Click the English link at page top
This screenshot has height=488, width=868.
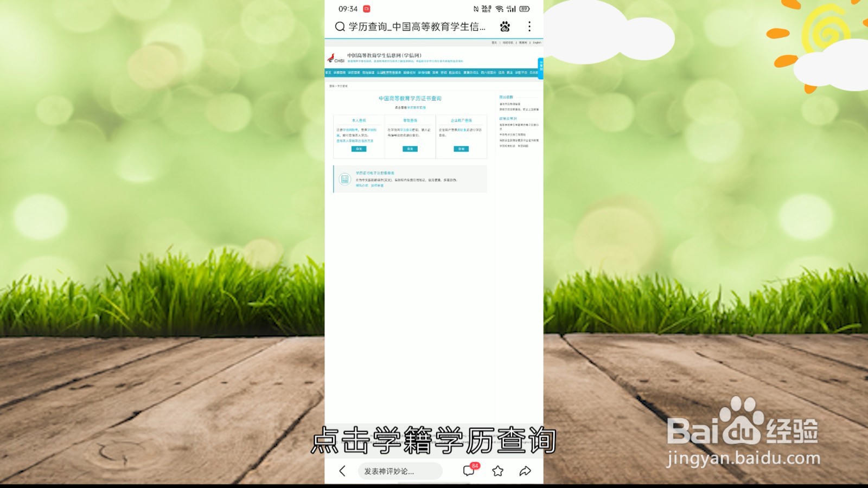click(537, 42)
